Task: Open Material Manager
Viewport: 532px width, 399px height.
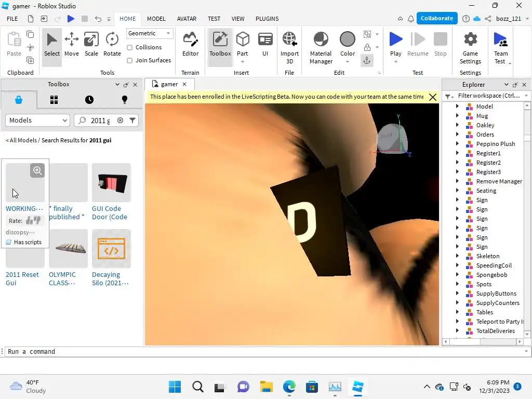Action: click(321, 48)
